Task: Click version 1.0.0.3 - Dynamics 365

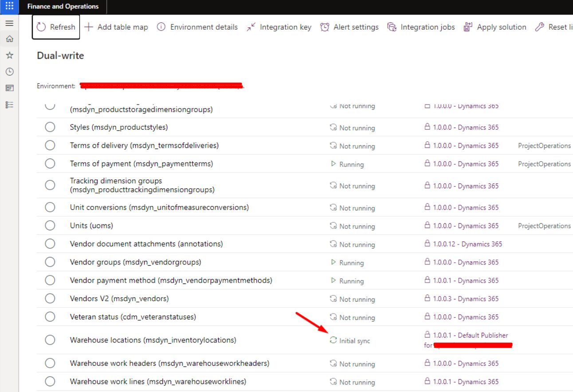Action: (466, 299)
